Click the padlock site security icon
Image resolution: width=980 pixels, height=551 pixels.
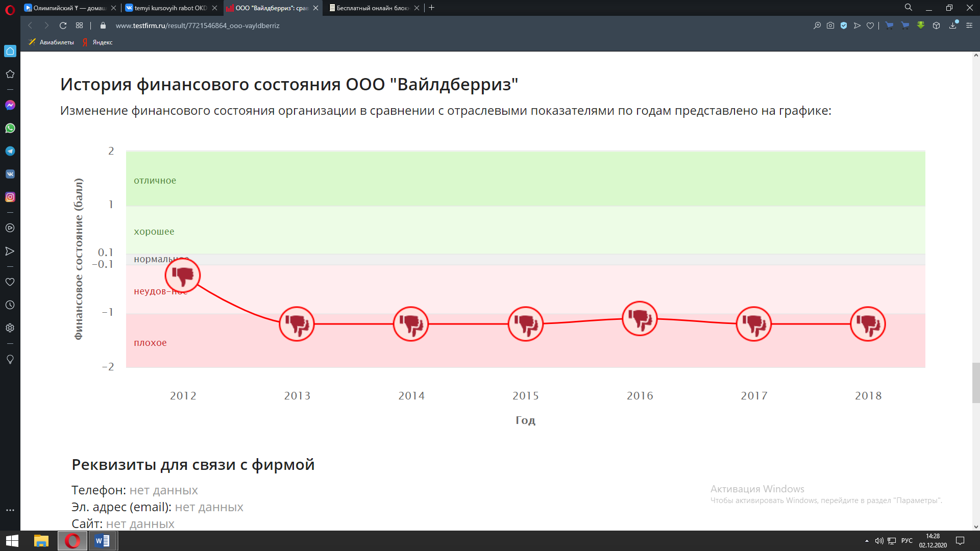coord(103,26)
